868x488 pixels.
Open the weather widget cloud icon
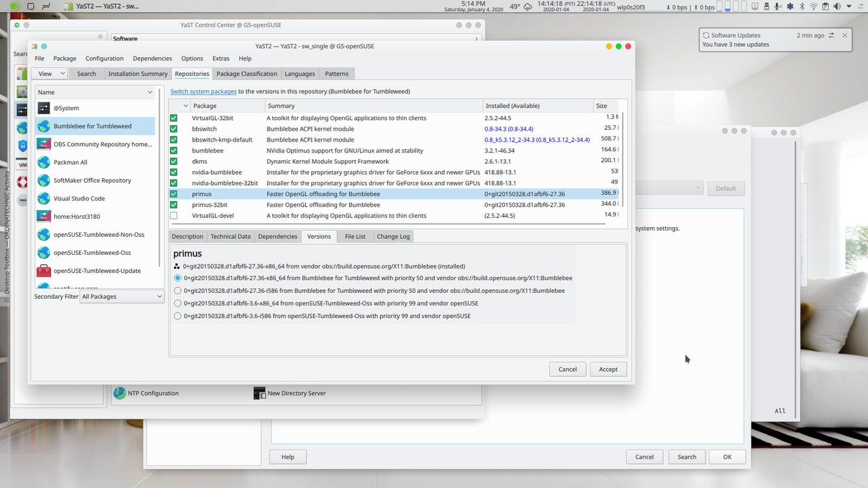(x=528, y=7)
